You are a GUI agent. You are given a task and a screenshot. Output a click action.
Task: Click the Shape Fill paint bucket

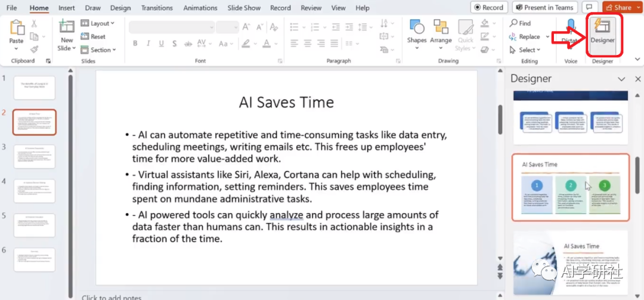click(x=485, y=23)
